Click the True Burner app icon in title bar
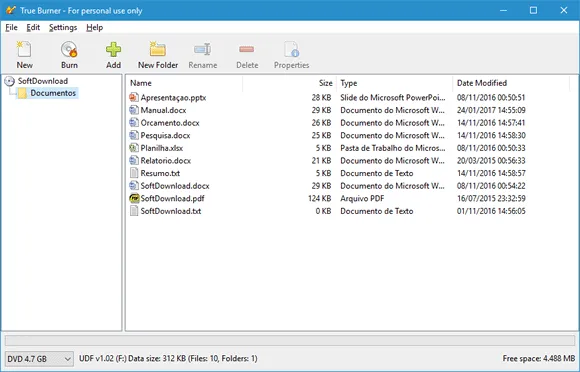Viewport: 580px width, 372px height. [x=11, y=10]
